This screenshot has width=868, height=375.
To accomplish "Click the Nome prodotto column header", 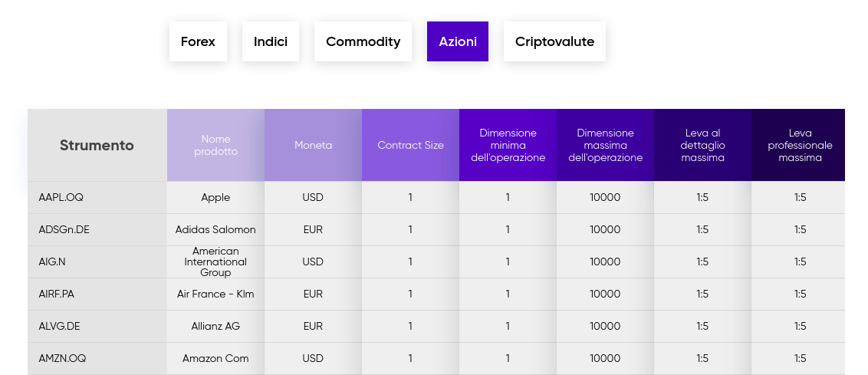I will click(215, 145).
